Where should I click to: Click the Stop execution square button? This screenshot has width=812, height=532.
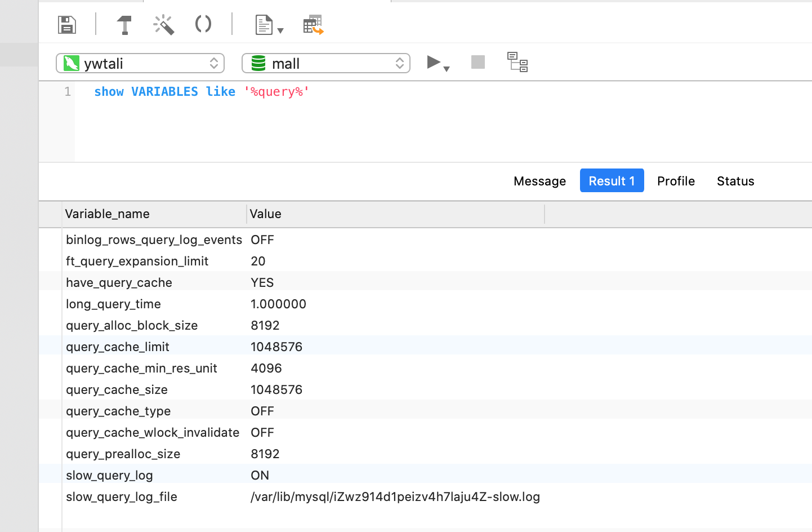[x=478, y=62]
